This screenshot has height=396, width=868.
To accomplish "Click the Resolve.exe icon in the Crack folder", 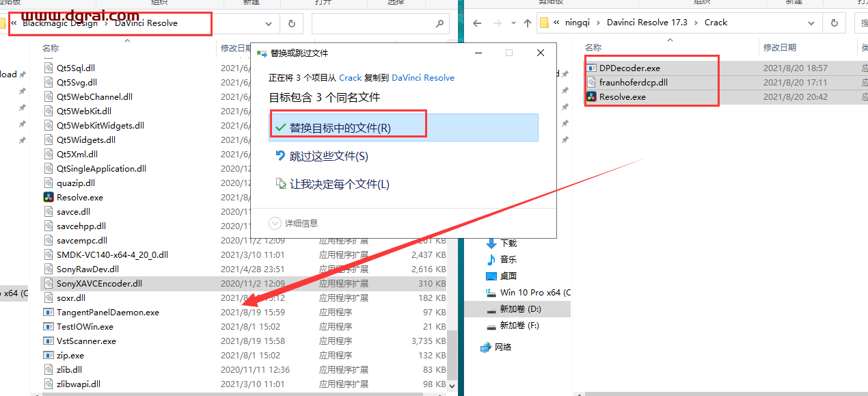I will [592, 96].
